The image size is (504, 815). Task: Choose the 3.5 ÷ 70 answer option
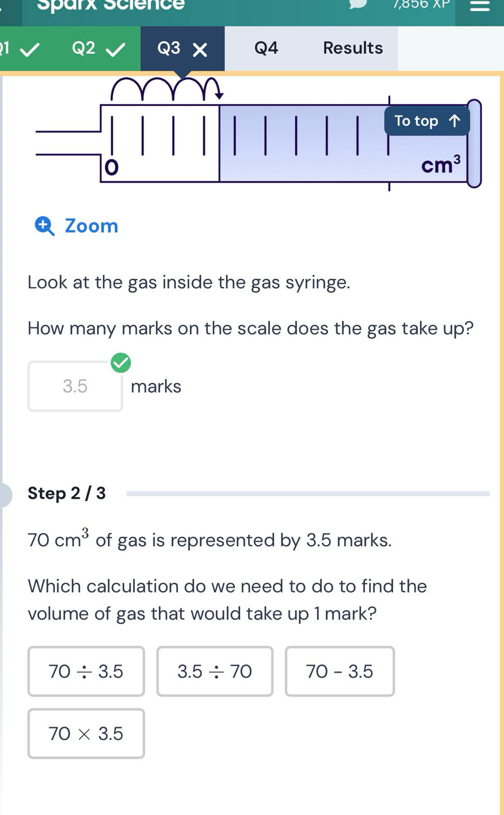pyautogui.click(x=214, y=671)
